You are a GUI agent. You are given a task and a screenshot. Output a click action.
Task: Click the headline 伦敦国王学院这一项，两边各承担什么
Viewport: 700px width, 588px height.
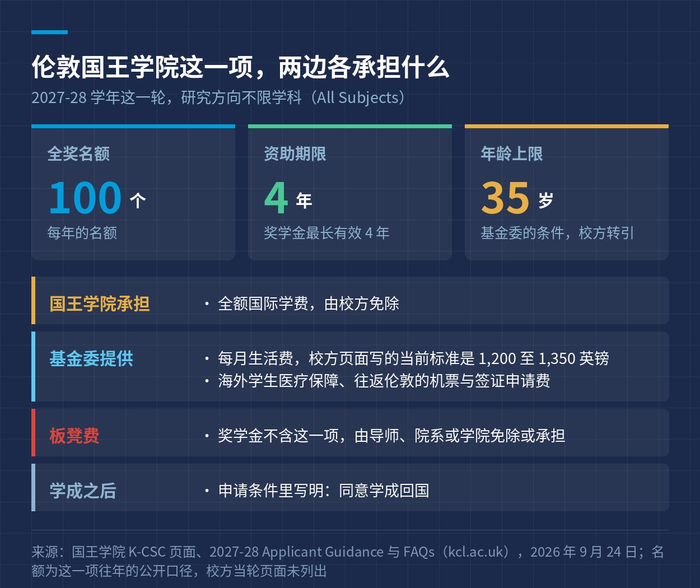pyautogui.click(x=240, y=67)
